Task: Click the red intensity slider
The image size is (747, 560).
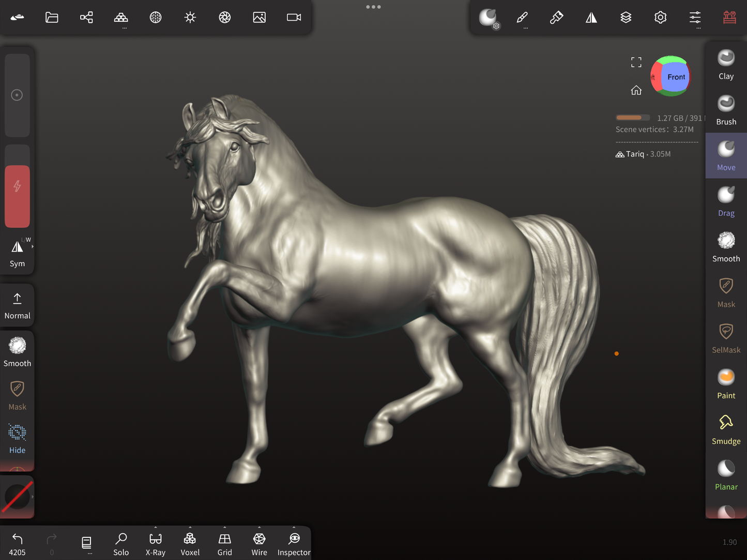Action: [x=17, y=196]
